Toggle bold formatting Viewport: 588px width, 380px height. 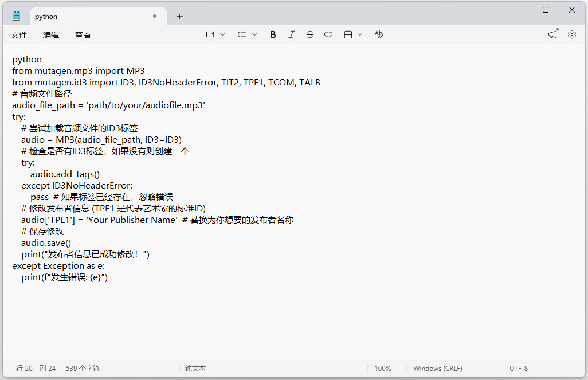coord(273,34)
